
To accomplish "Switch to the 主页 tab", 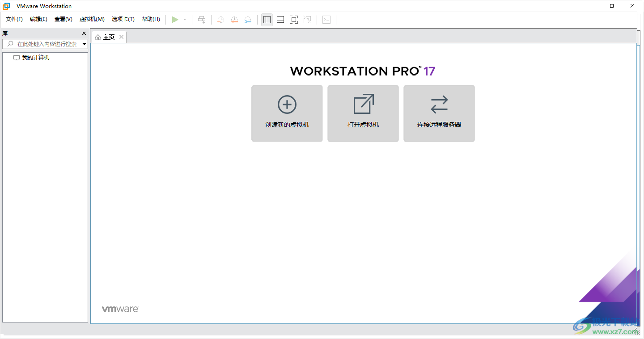I will click(109, 37).
